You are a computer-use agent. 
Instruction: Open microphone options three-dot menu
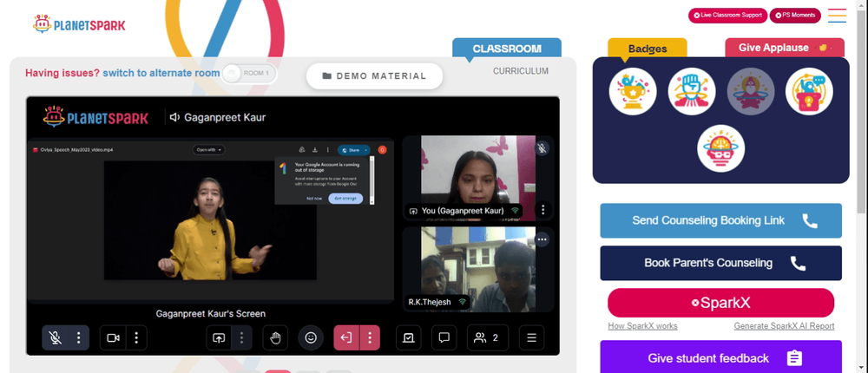click(x=79, y=337)
